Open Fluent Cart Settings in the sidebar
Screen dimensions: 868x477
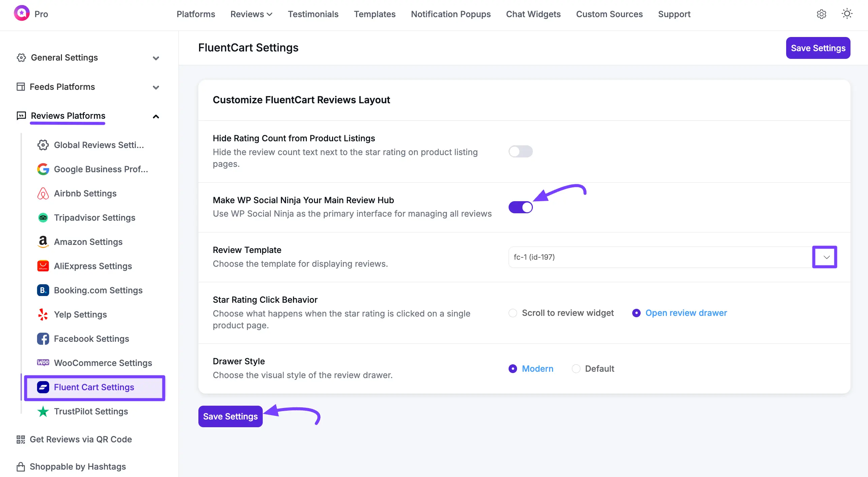click(94, 387)
